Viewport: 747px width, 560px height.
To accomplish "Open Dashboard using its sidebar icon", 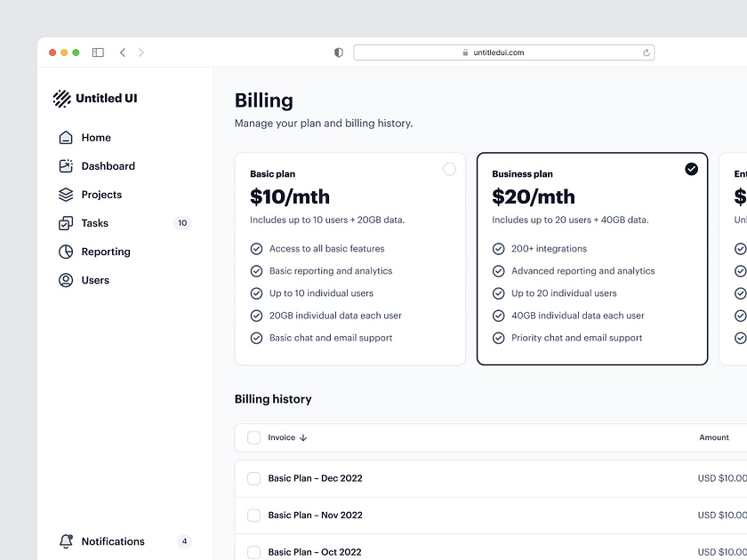I will tap(66, 165).
